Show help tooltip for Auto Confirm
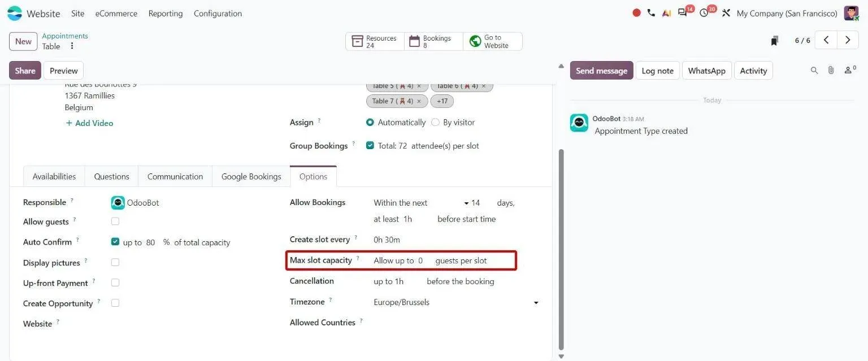 [77, 240]
